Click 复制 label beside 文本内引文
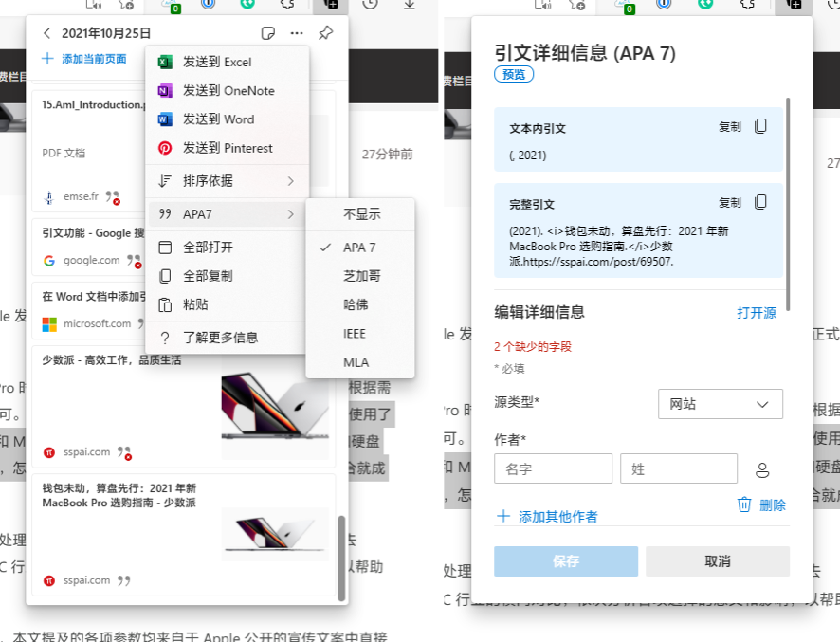 click(730, 127)
